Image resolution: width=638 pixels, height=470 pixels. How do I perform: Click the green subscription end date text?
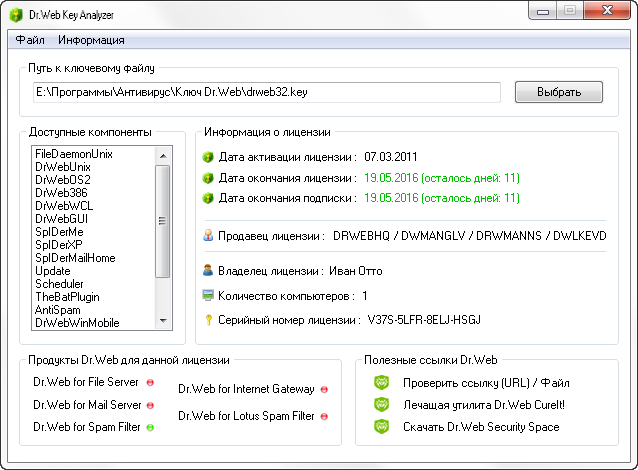pos(442,198)
